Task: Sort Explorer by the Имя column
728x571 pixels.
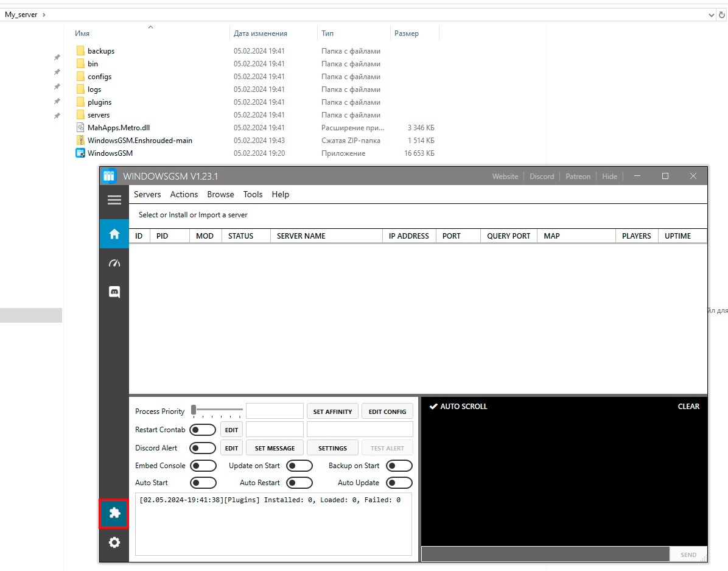Action: 82,33
